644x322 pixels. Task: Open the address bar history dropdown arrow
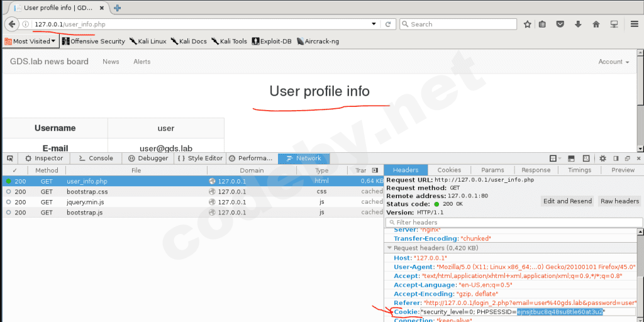pos(374,25)
